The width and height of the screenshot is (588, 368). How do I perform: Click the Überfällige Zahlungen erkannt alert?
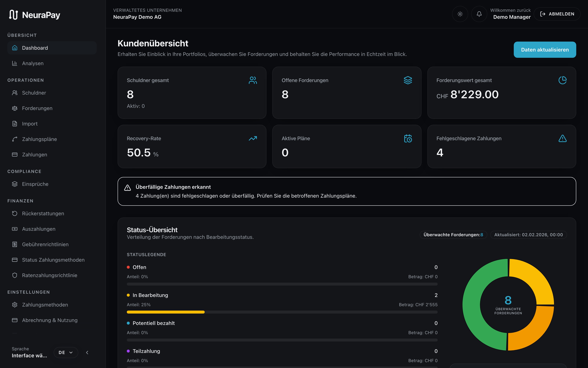click(347, 191)
